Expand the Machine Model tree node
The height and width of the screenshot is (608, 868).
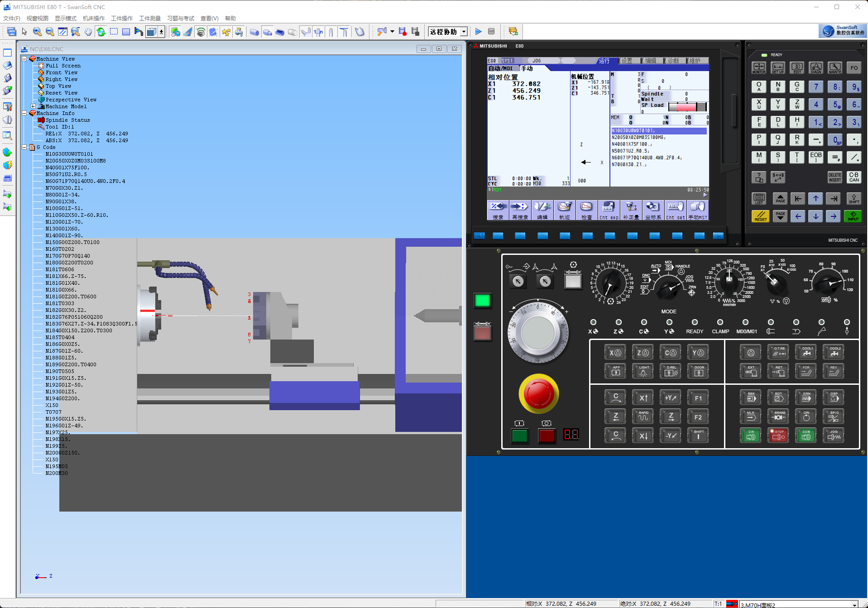coord(34,106)
